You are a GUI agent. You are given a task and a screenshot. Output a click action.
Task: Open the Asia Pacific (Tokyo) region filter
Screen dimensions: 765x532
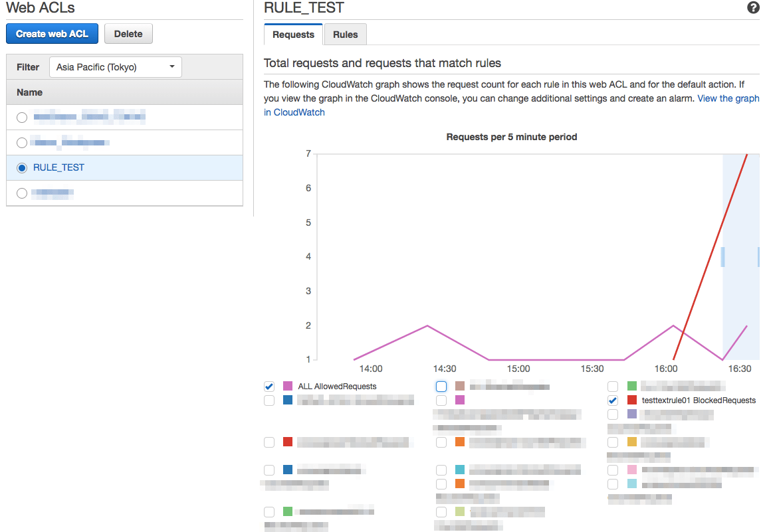116,67
